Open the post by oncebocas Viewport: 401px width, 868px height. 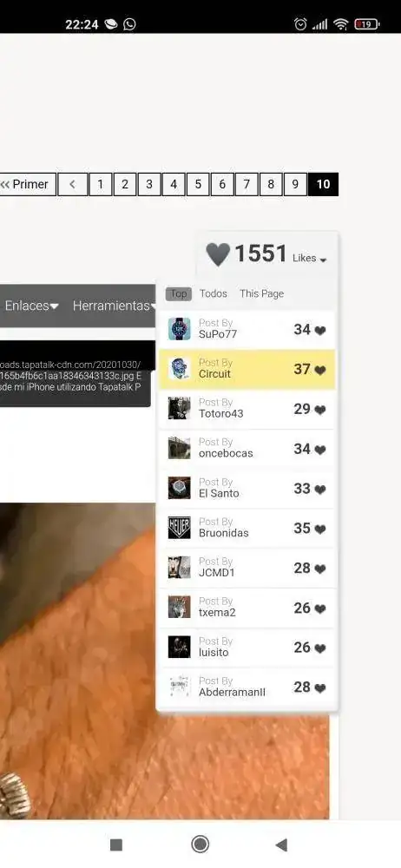247,449
